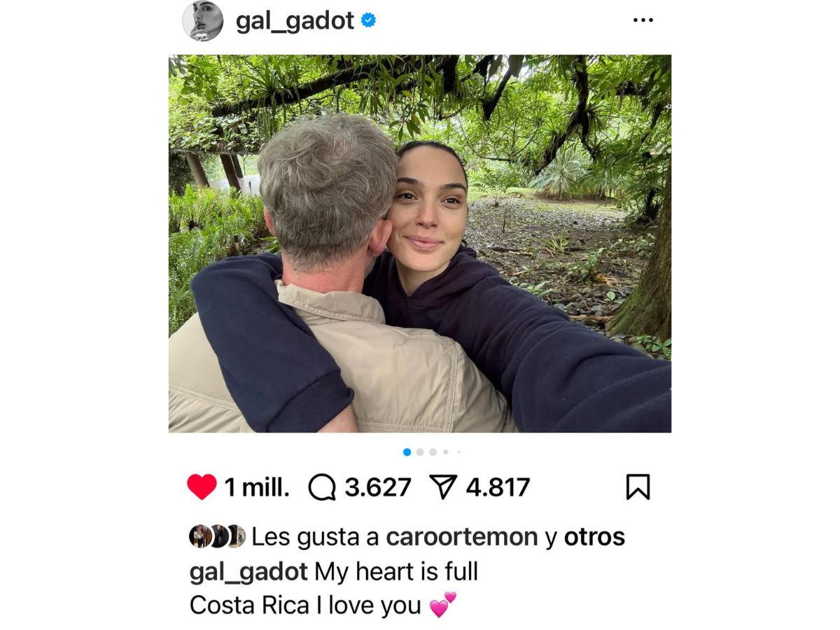Open the gal_gadot username in the caption
This screenshot has height=630, width=840.
248,572
